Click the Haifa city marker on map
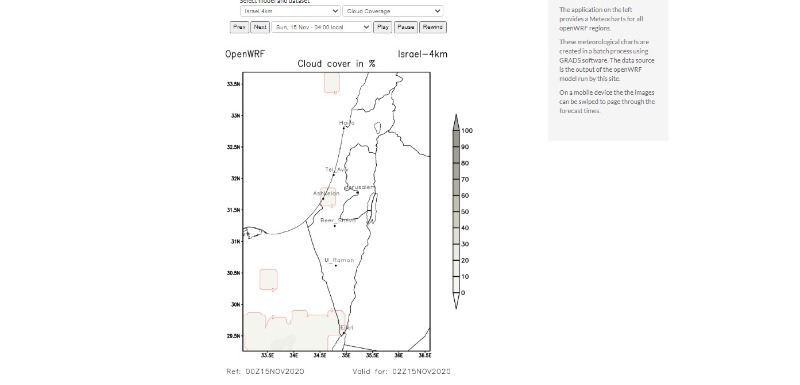The height and width of the screenshot is (385, 800). pos(344,127)
